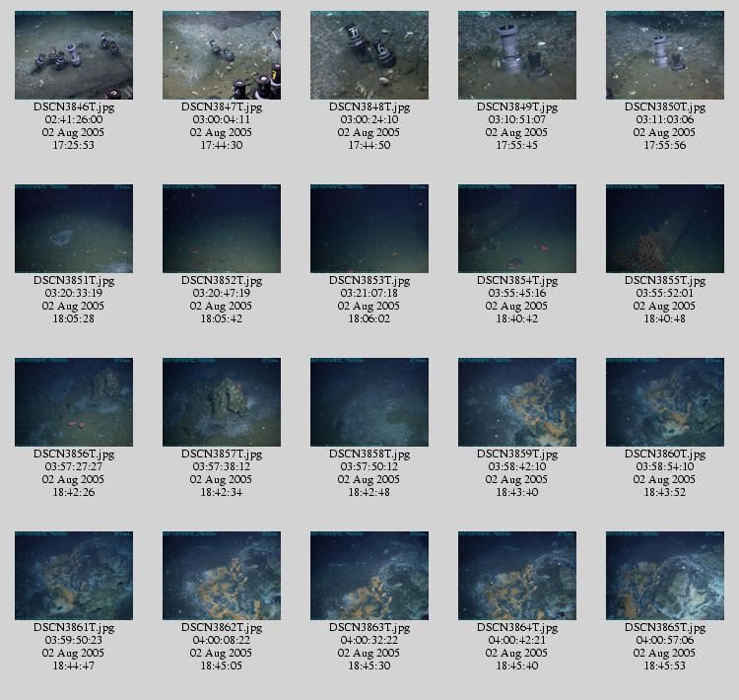This screenshot has height=700, width=739.
Task: View the DSCN3849T.jpg thumbnail
Action: pyautogui.click(x=517, y=55)
